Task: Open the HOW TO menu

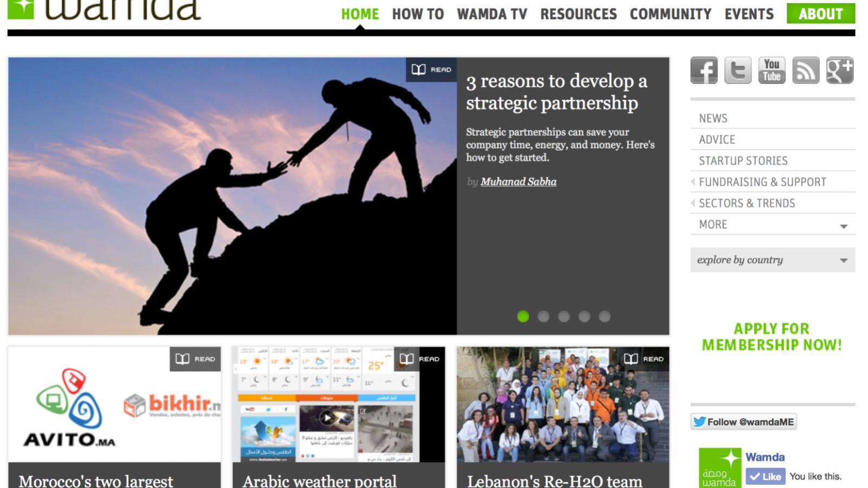Action: click(418, 14)
